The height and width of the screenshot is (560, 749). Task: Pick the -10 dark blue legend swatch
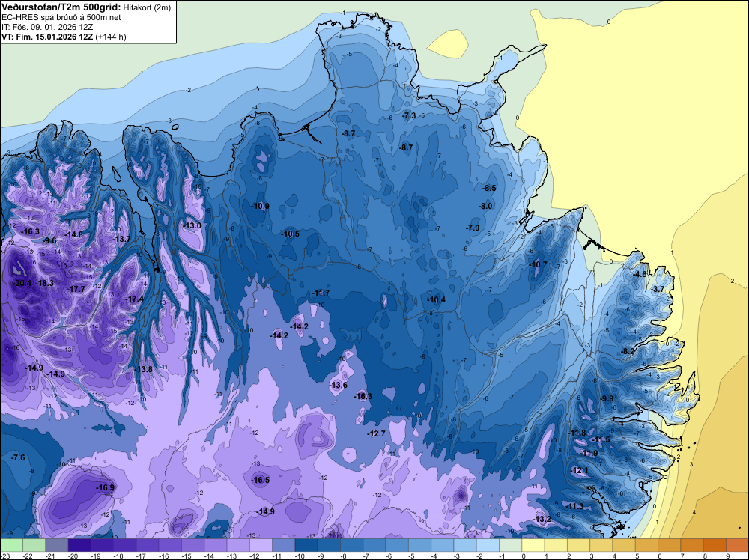tap(306, 545)
